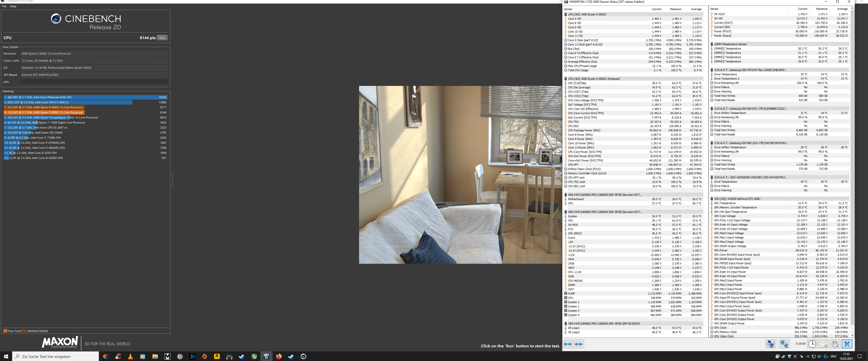
Task: Switch to HWiNFO via active taskbar icon
Action: tap(266, 356)
